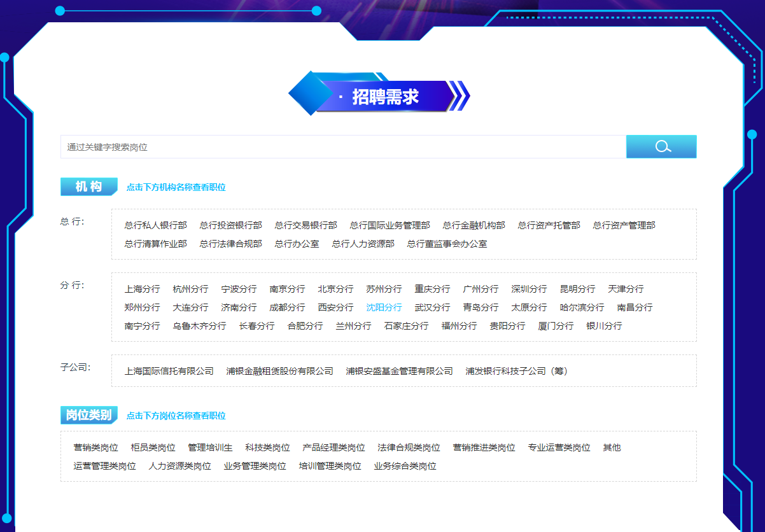This screenshot has width=765, height=532.
Task: Select 石家庄分行 branch
Action: [407, 326]
